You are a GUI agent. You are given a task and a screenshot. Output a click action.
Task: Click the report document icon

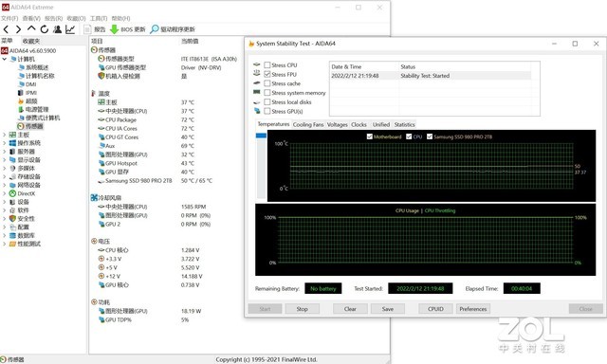tap(88, 29)
